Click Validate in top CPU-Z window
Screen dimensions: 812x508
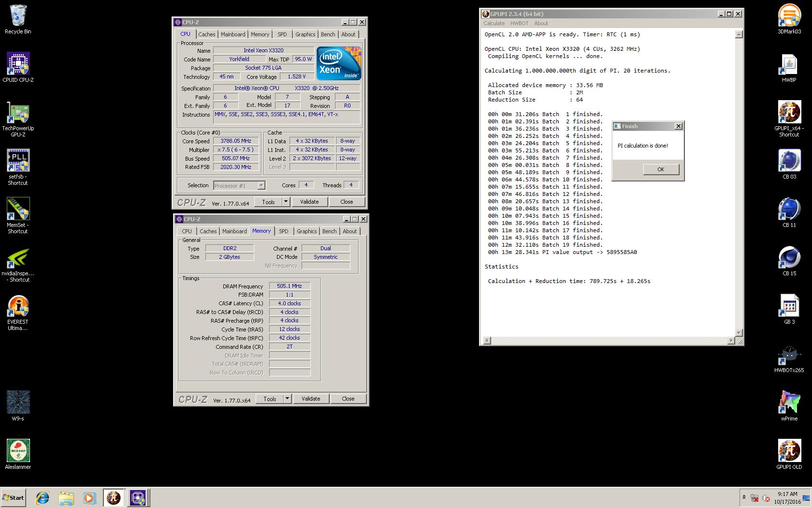pyautogui.click(x=309, y=202)
